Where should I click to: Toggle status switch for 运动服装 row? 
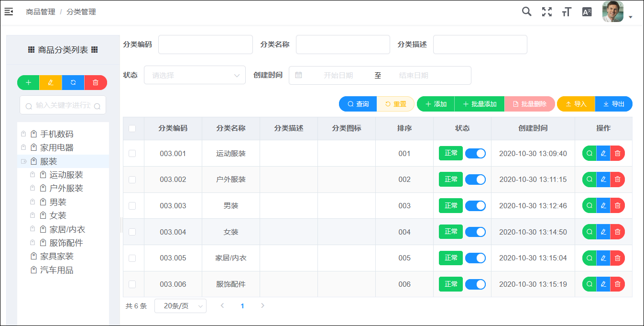coord(475,153)
